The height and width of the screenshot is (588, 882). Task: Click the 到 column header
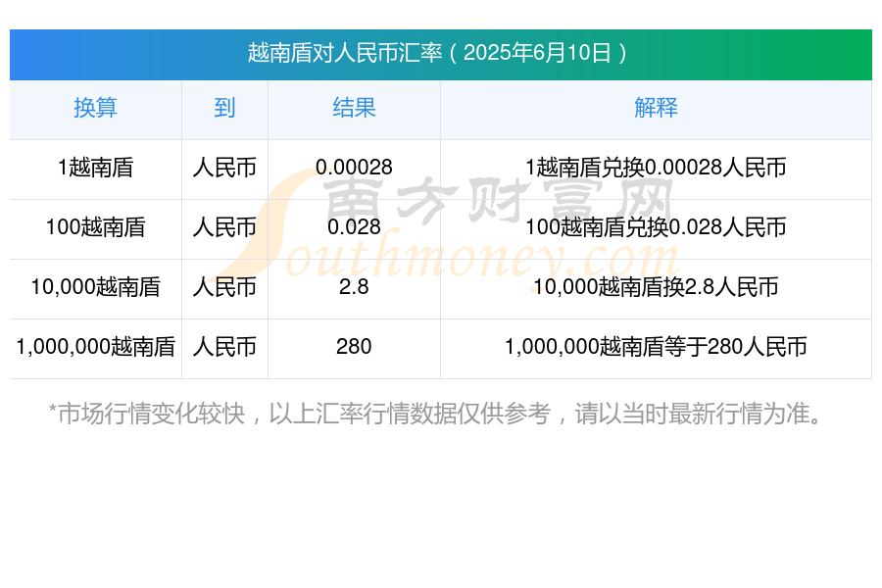pyautogui.click(x=224, y=108)
